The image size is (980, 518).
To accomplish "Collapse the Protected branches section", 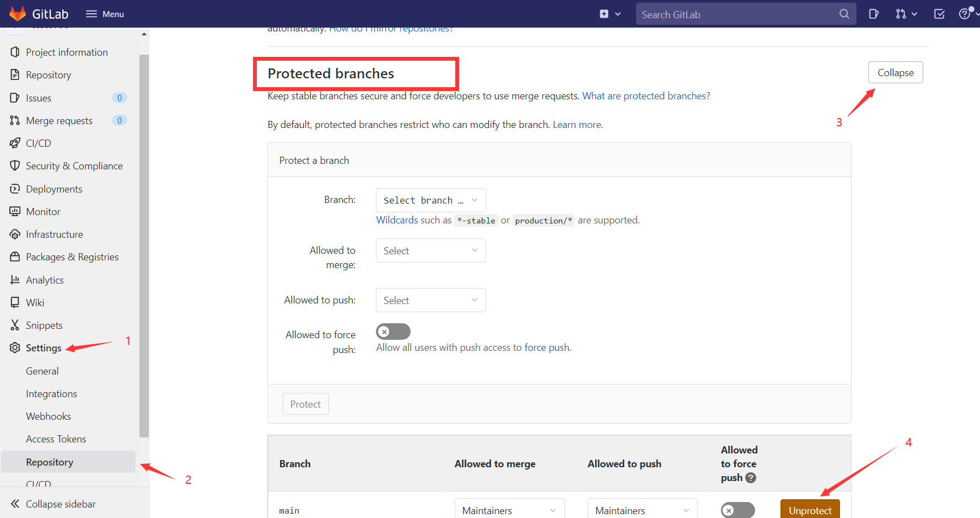I will pos(895,72).
